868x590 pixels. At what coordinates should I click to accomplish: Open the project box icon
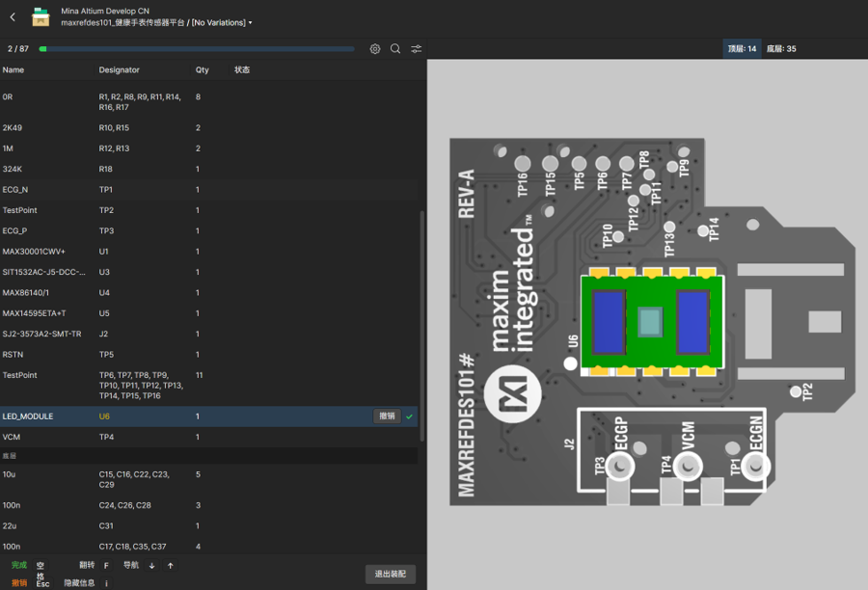click(41, 17)
